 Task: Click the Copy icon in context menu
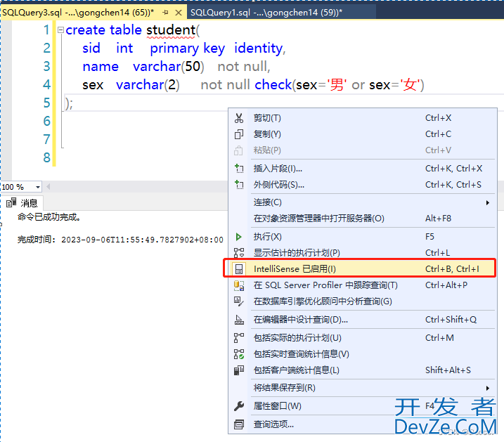point(239,134)
